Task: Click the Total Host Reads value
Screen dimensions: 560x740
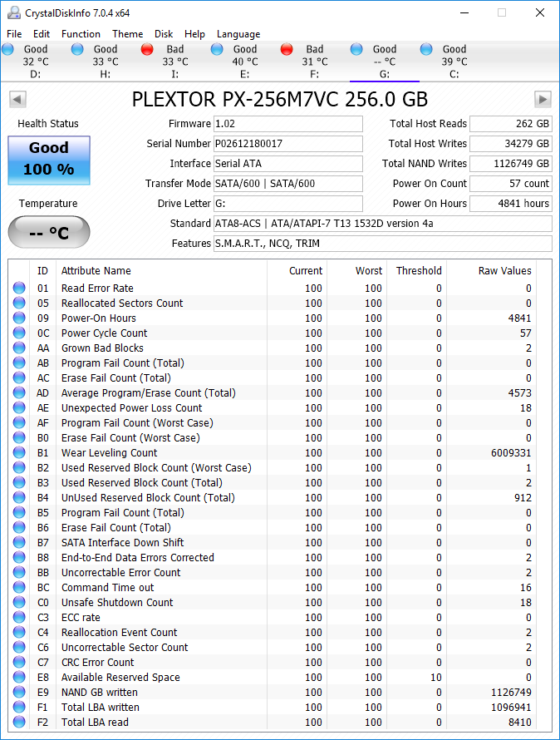Action: tap(511, 124)
